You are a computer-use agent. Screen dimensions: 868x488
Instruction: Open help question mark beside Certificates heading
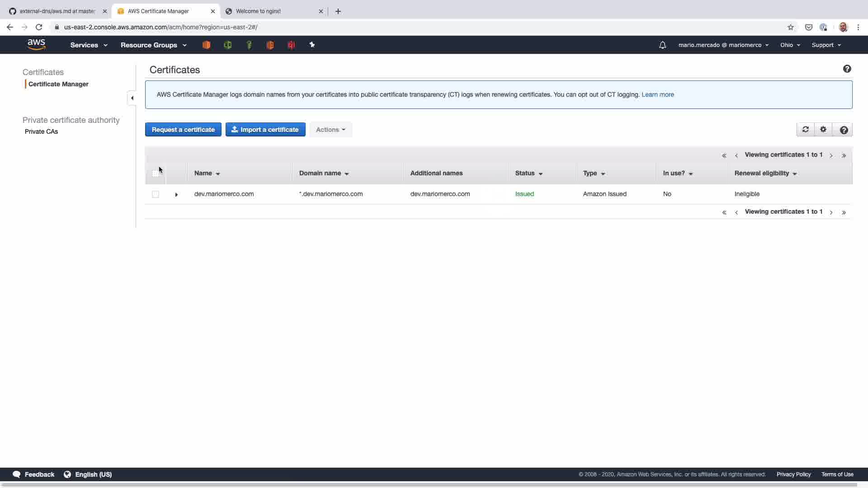(x=847, y=69)
